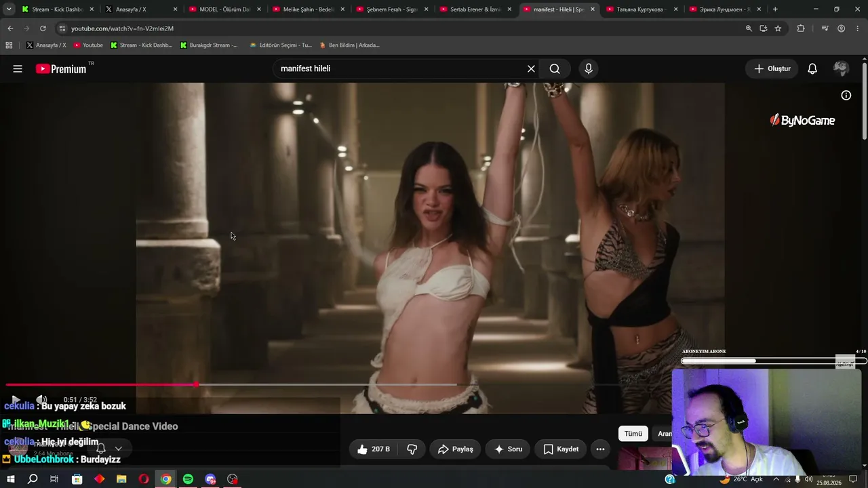The image size is (868, 488).
Task: Play the video
Action: (x=16, y=400)
